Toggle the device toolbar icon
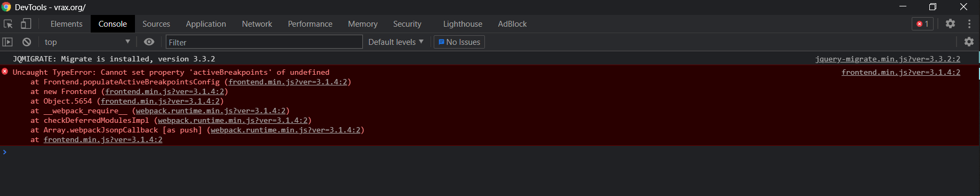The image size is (980, 196). pyautogui.click(x=26, y=24)
